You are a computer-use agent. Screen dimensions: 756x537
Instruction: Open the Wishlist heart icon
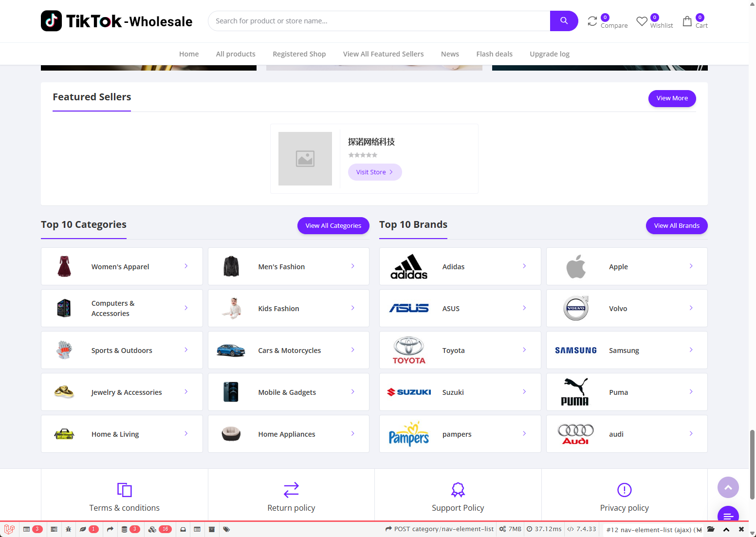pyautogui.click(x=642, y=21)
